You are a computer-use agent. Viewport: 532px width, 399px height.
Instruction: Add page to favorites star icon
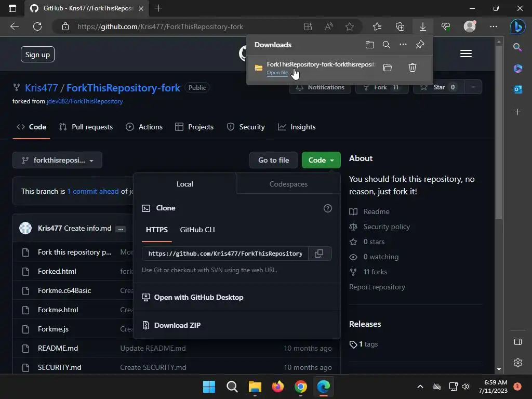point(350,26)
